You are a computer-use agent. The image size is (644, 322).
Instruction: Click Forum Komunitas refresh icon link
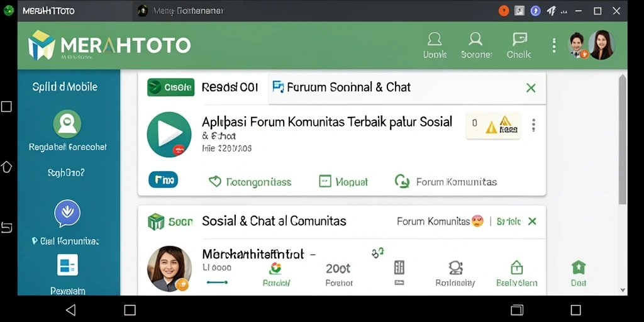coord(446,182)
